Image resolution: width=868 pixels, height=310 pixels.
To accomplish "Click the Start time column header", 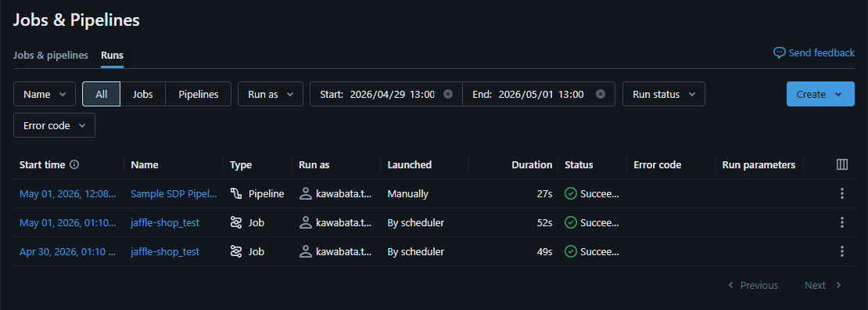I will click(x=42, y=164).
